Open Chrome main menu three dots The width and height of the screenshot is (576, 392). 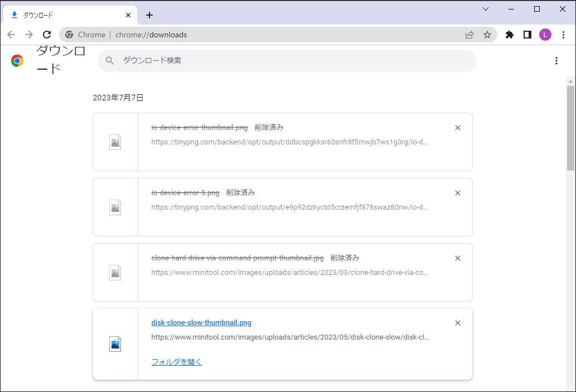tap(563, 35)
